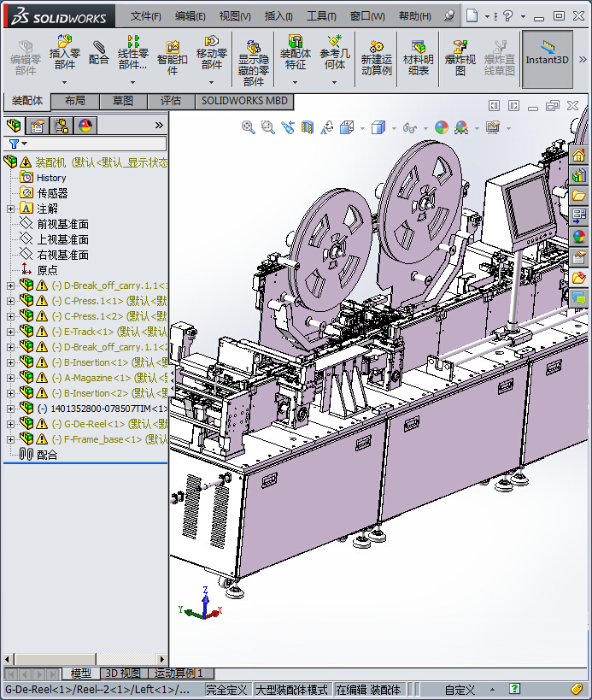The width and height of the screenshot is (592, 700).
Task: Open the 文件(F) menu
Action: pyautogui.click(x=145, y=16)
